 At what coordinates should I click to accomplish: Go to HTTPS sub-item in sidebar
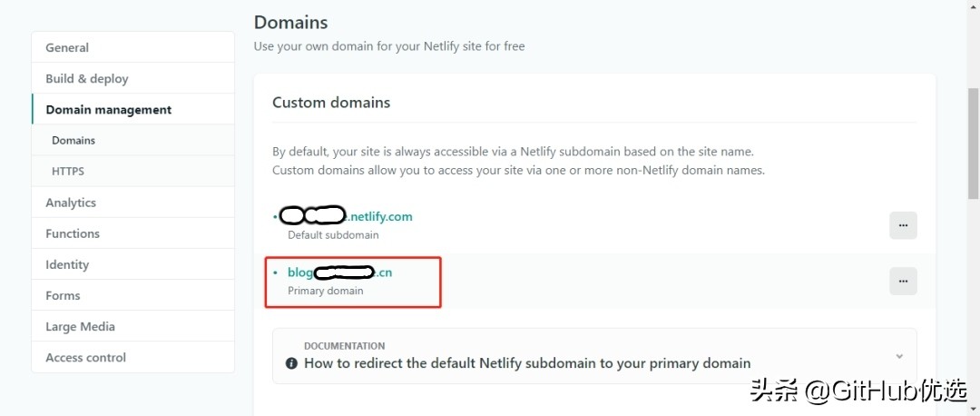68,171
